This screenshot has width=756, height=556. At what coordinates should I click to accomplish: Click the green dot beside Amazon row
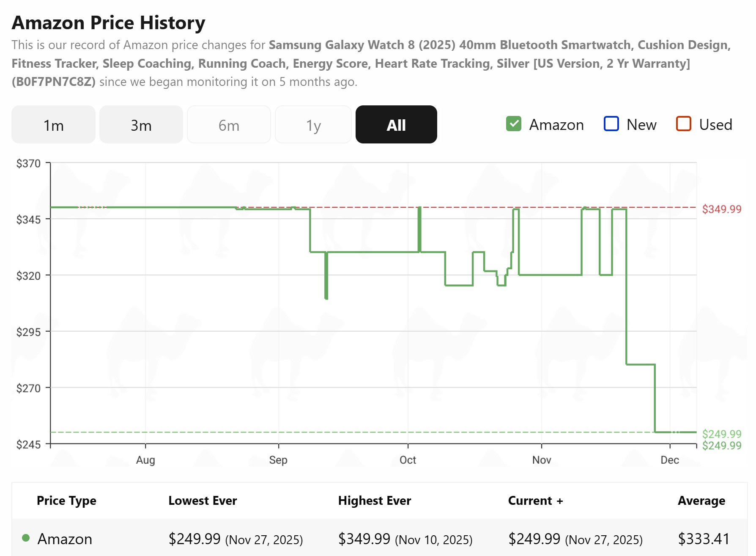point(26,538)
